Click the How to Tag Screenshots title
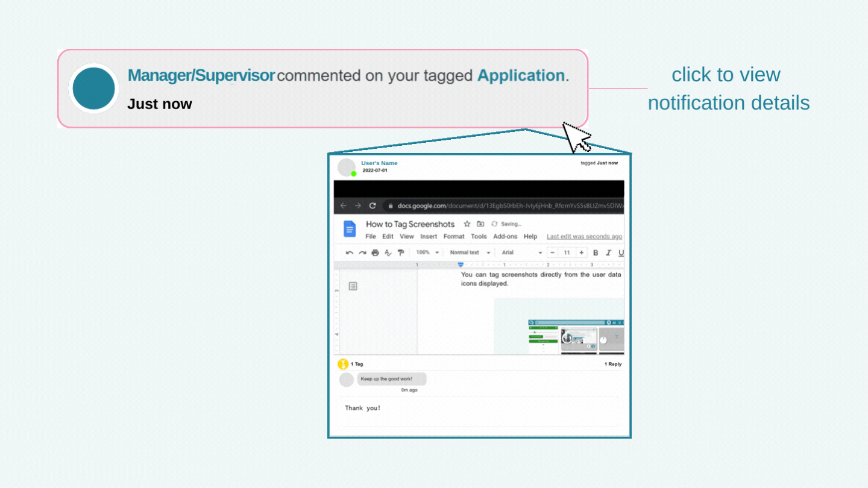 (410, 224)
